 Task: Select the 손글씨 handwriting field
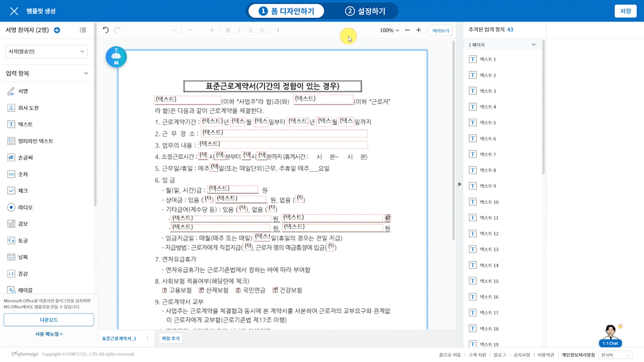click(26, 157)
